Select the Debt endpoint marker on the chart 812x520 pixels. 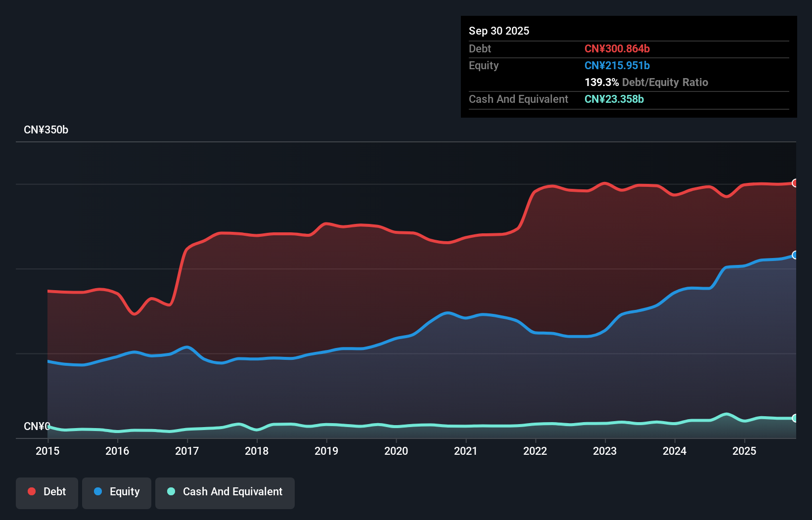(795, 183)
